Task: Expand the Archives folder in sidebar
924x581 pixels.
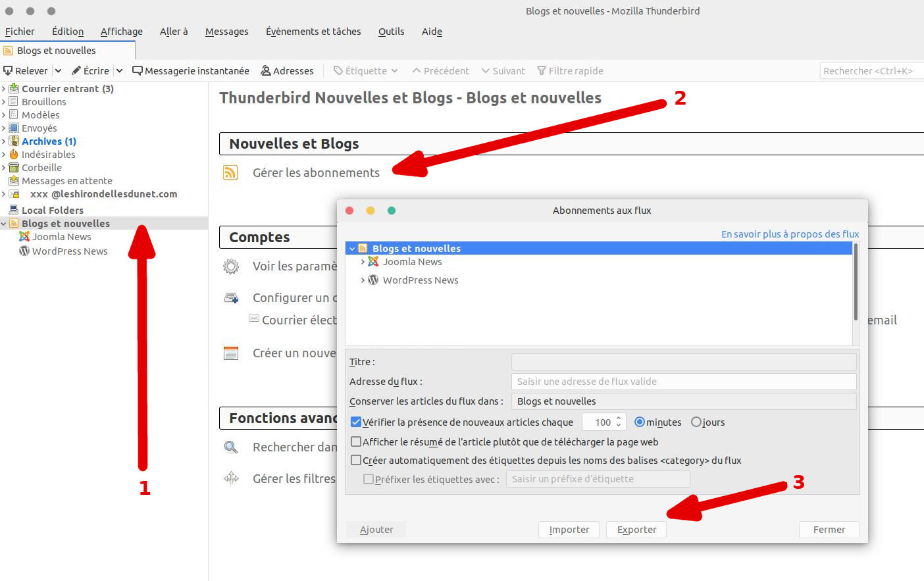Action: coord(4,141)
